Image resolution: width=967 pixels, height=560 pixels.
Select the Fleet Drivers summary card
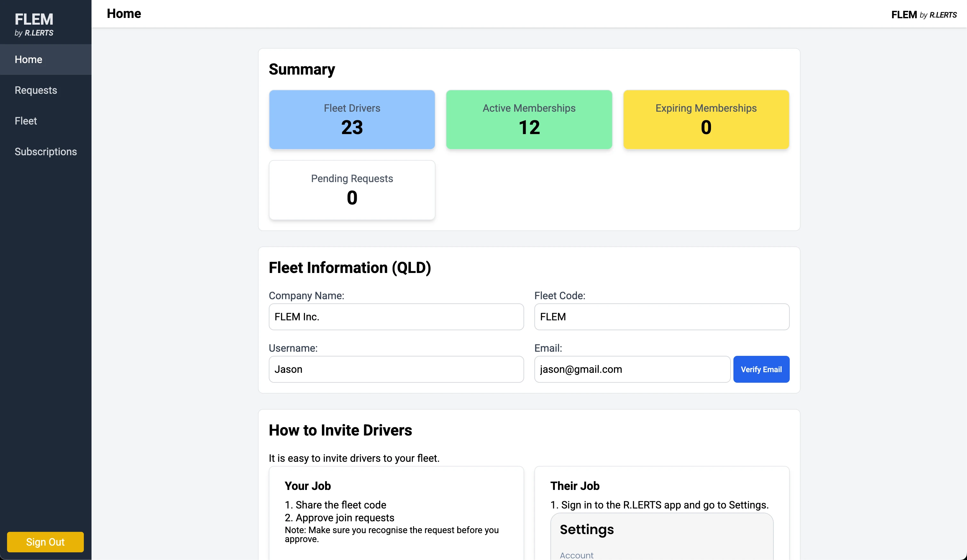click(x=352, y=119)
